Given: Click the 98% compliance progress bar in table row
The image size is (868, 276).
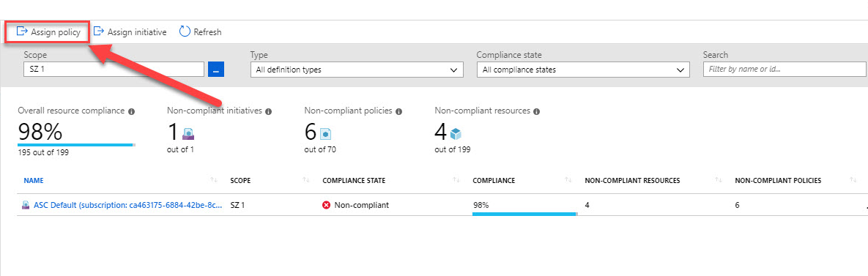Looking at the screenshot, I should (524, 214).
